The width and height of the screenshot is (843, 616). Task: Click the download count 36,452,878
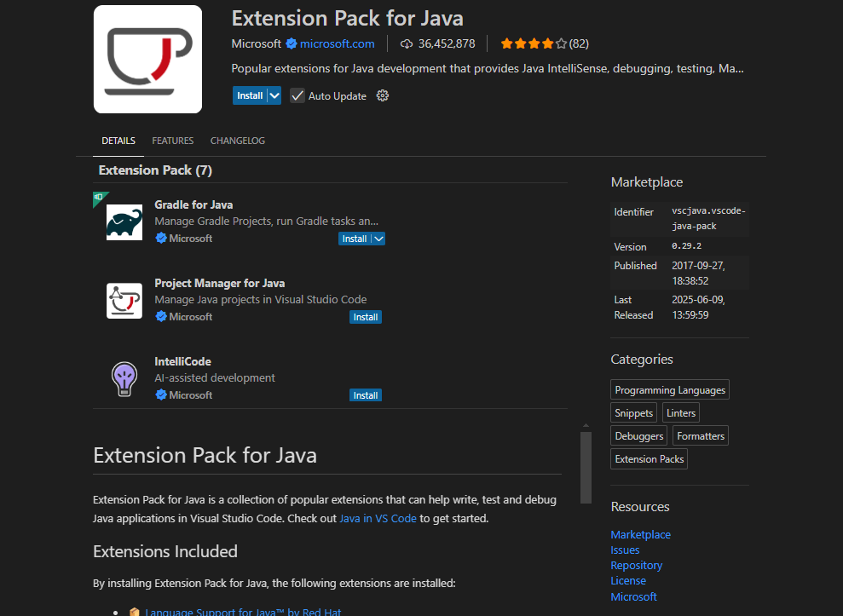pos(447,44)
